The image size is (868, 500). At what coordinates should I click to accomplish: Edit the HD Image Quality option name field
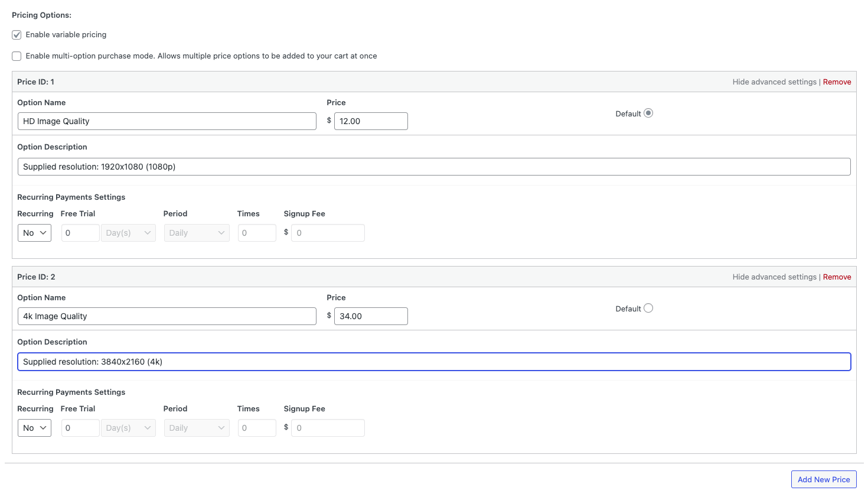167,121
